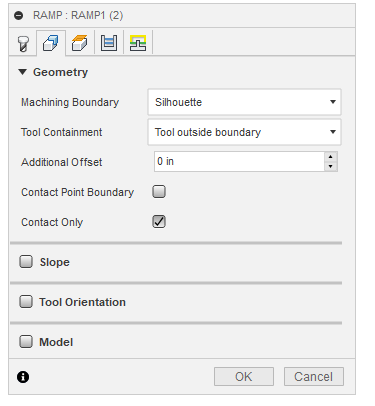375x406 pixels.
Task: Click the Tool Orientation section label
Action: (x=82, y=302)
